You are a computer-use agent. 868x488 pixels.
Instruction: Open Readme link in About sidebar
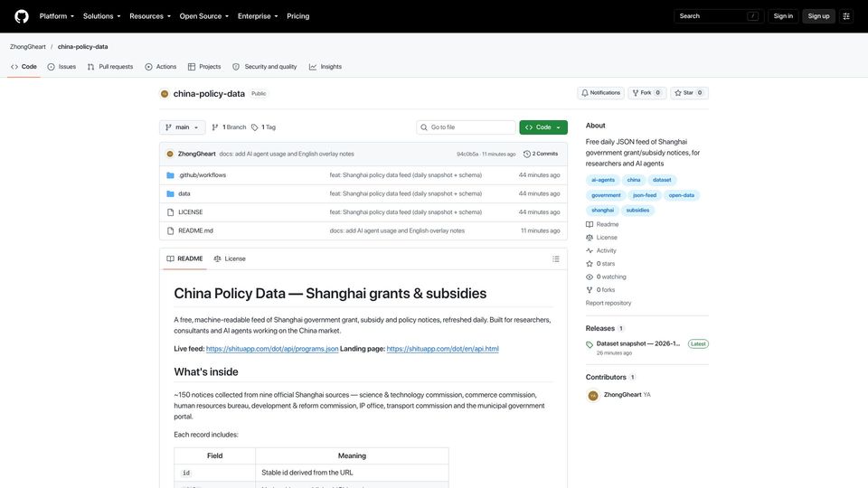[x=602, y=224]
